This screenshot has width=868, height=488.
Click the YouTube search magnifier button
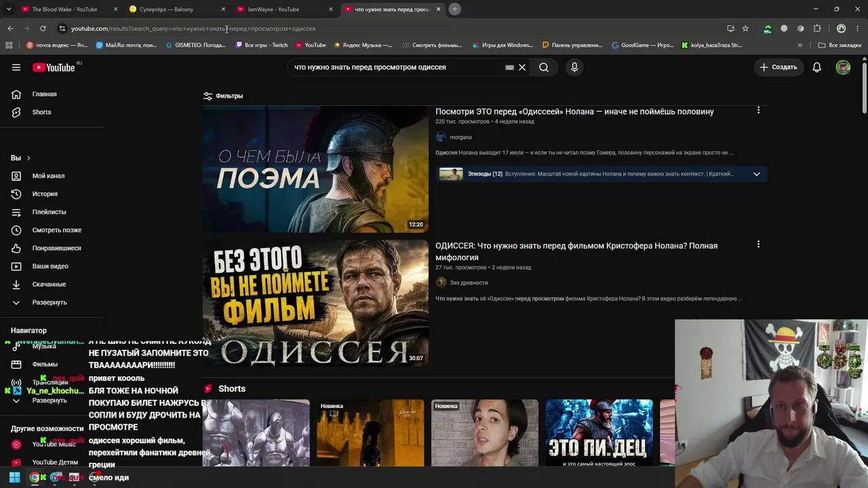point(544,67)
